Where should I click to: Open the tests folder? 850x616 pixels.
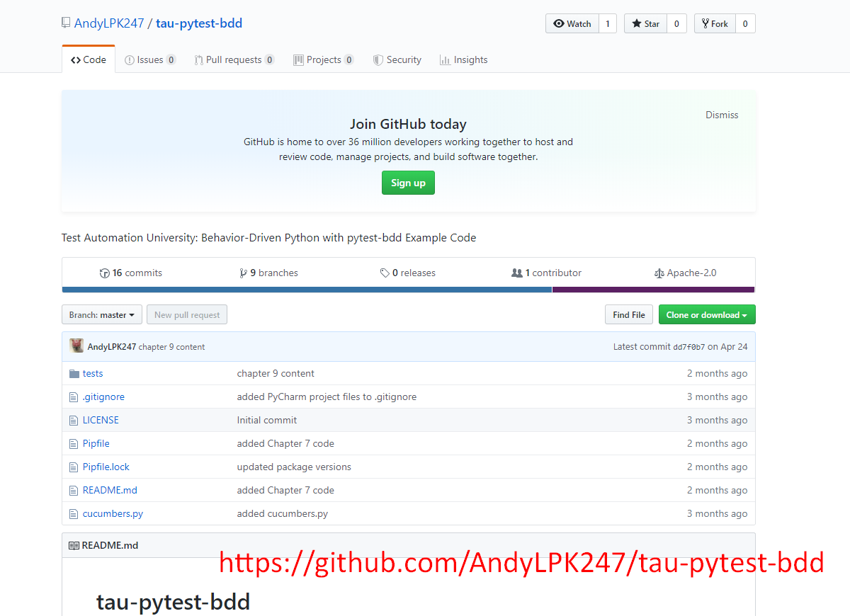pyautogui.click(x=93, y=373)
